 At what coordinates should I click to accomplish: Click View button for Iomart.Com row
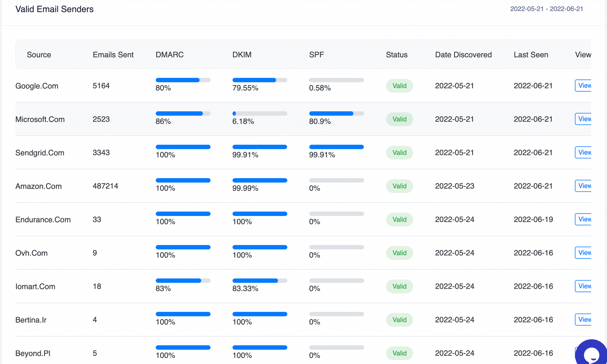[584, 286]
